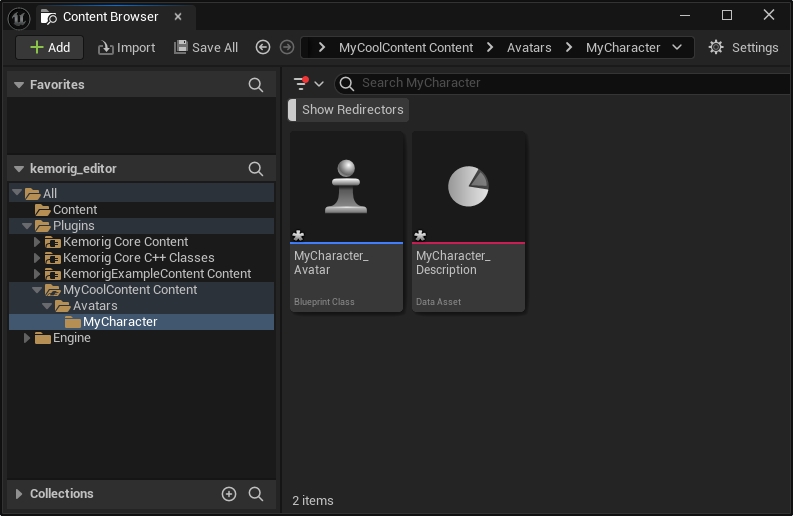Select MyCharacter folder in the tree

(119, 322)
